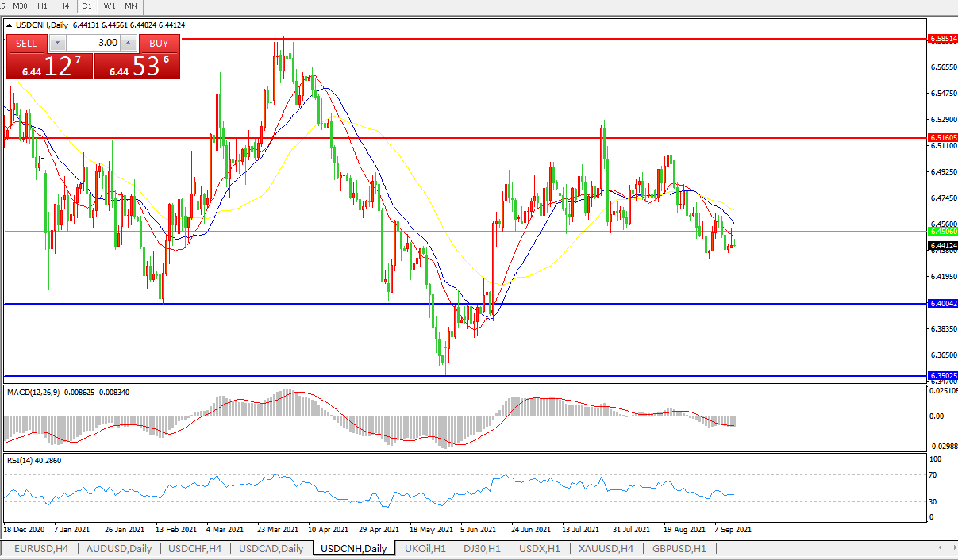The width and height of the screenshot is (958, 560).
Task: Collapse the one-click trading panel triangle
Action: pos(10,25)
